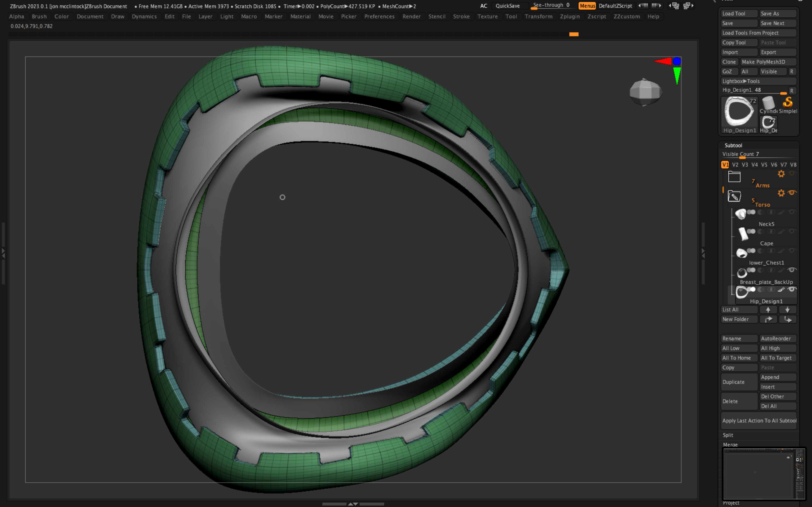Image resolution: width=812 pixels, height=507 pixels.
Task: Switch to subtool view page V2
Action: click(x=735, y=165)
